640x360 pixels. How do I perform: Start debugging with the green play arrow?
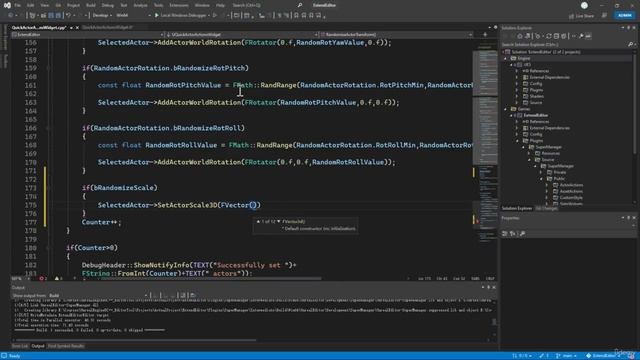pyautogui.click(x=157, y=15)
